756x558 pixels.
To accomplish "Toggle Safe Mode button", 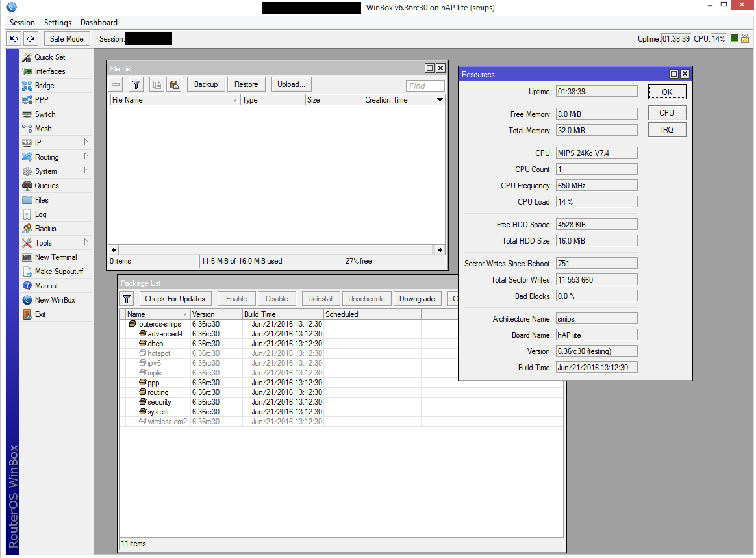I will pos(66,38).
